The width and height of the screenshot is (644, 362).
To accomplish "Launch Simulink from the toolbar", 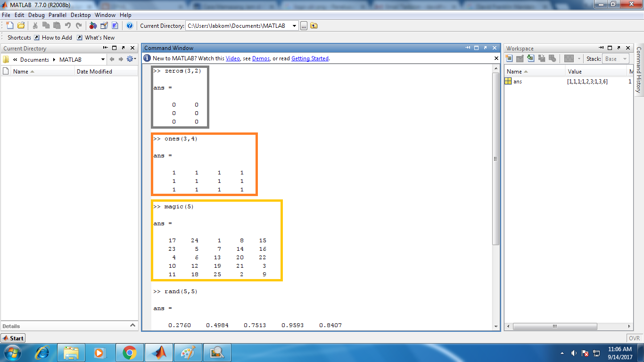I will pyautogui.click(x=93, y=25).
